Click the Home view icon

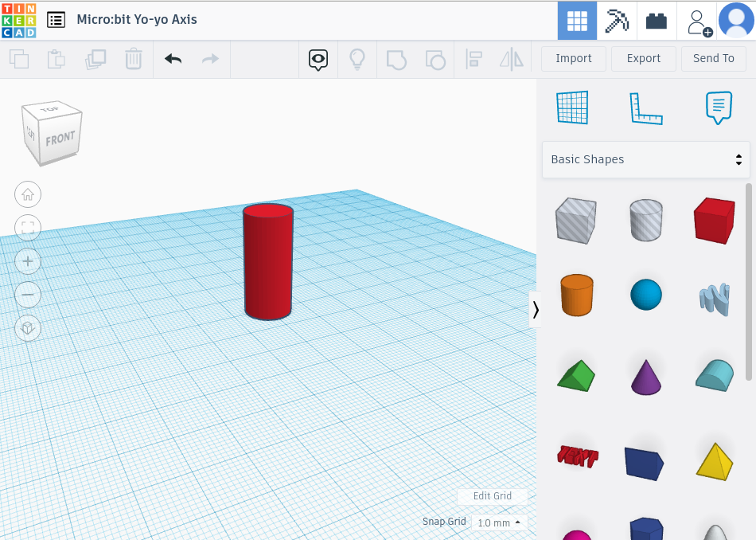click(28, 194)
